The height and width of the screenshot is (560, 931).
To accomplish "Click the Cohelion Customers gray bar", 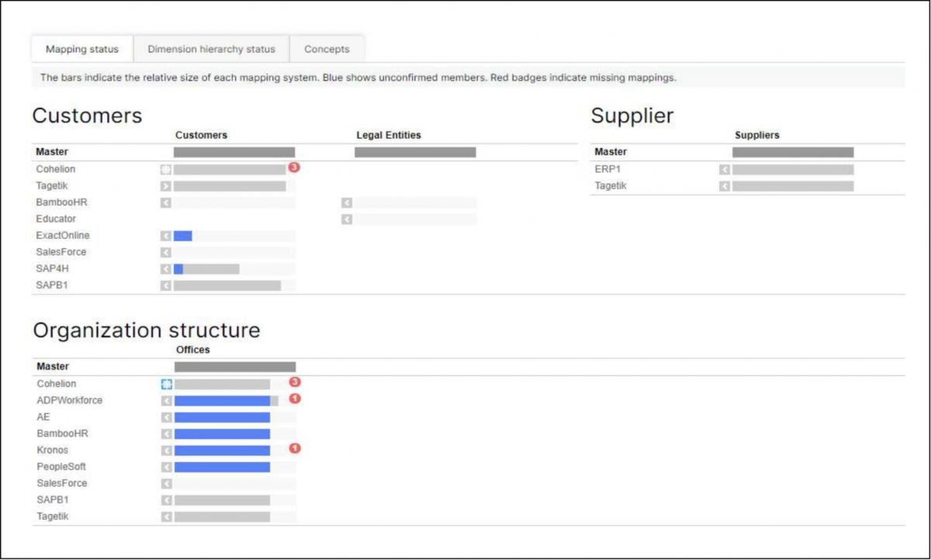I will pos(230,169).
